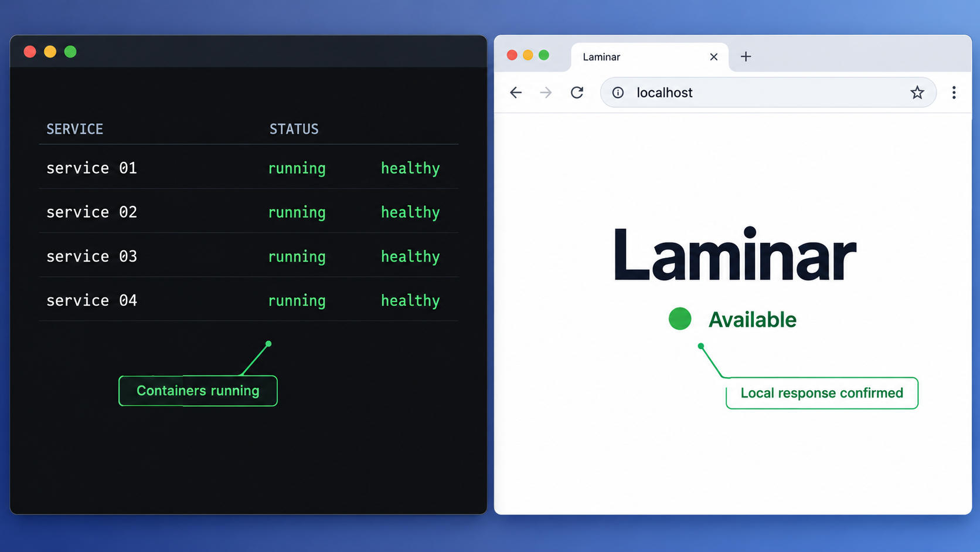Close the Laminar tab
This screenshot has width=980, height=552.
coord(713,57)
